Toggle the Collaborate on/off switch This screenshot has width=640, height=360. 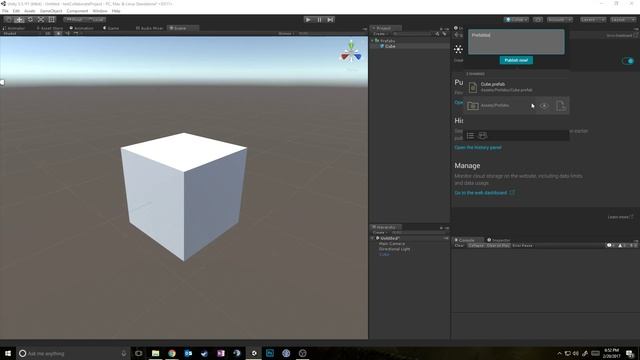[x=628, y=61]
